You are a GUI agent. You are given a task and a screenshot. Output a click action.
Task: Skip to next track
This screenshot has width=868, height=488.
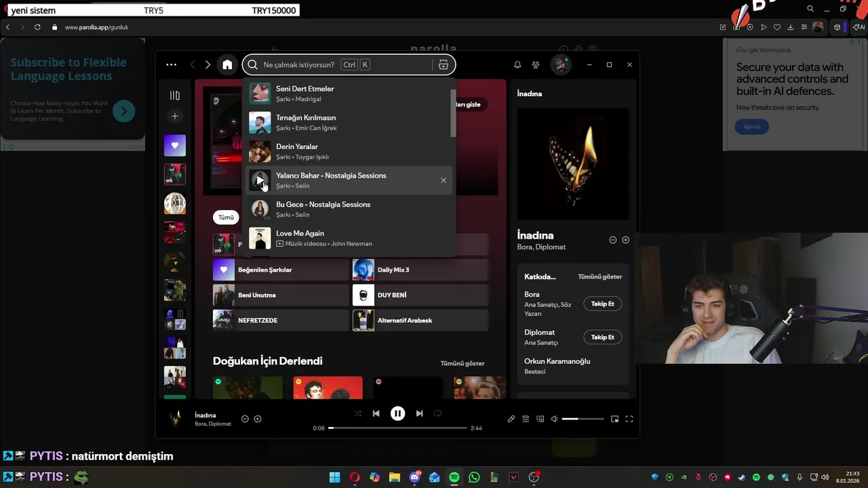coord(419,413)
